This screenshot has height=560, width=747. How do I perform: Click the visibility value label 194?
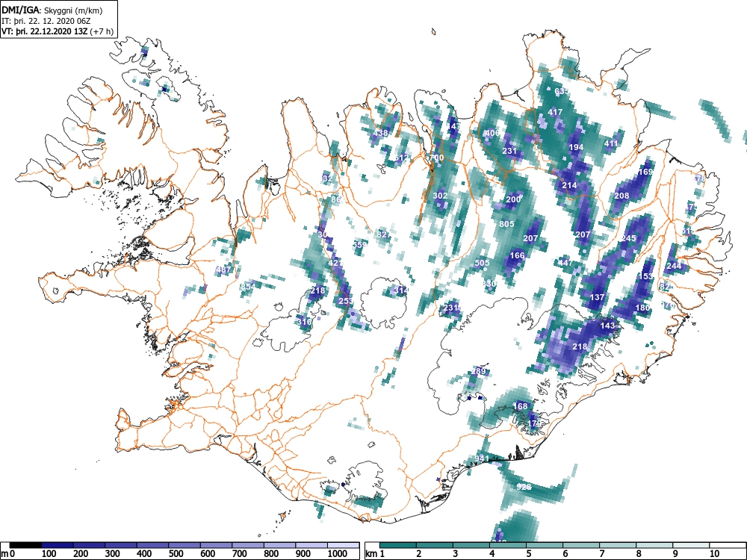576,147
